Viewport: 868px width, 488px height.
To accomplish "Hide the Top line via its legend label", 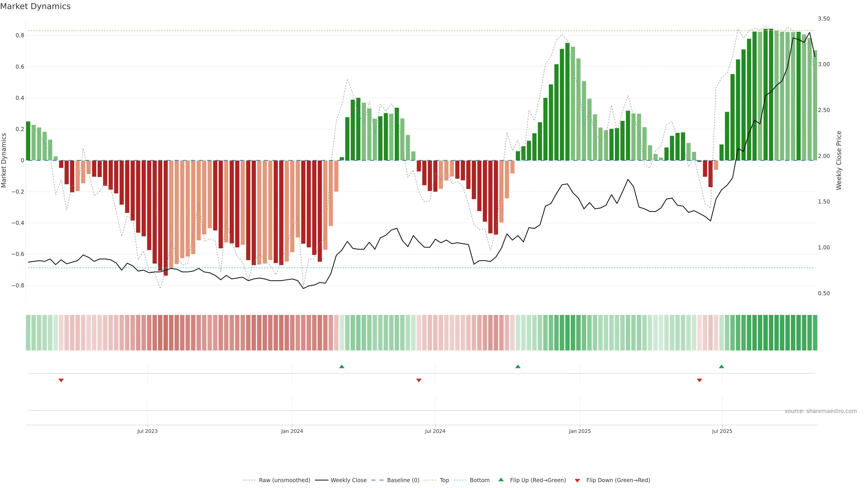I will 444,480.
